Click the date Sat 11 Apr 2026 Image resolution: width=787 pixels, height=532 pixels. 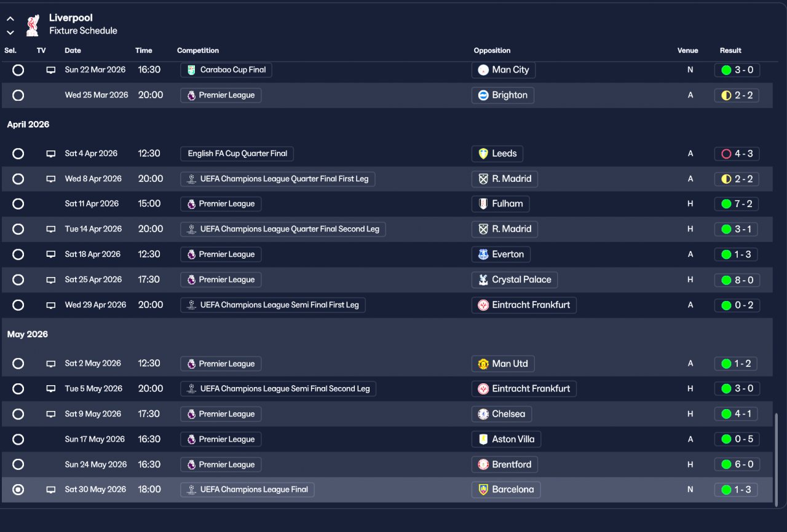click(92, 204)
